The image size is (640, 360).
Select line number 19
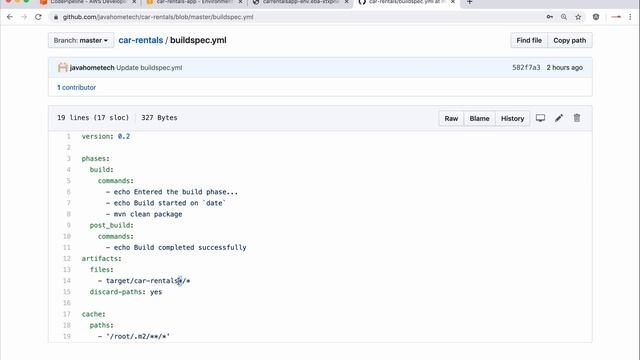(67, 336)
